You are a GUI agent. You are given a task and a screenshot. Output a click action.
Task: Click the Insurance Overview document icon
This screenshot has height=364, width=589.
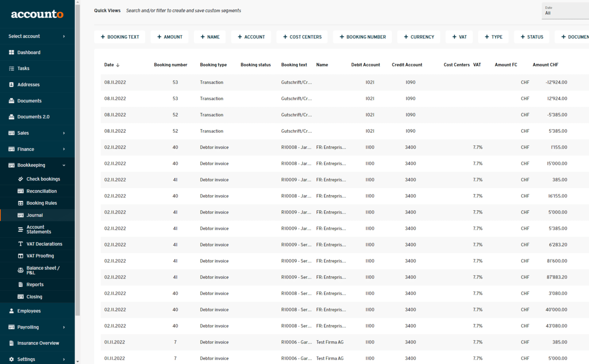pyautogui.click(x=11, y=343)
